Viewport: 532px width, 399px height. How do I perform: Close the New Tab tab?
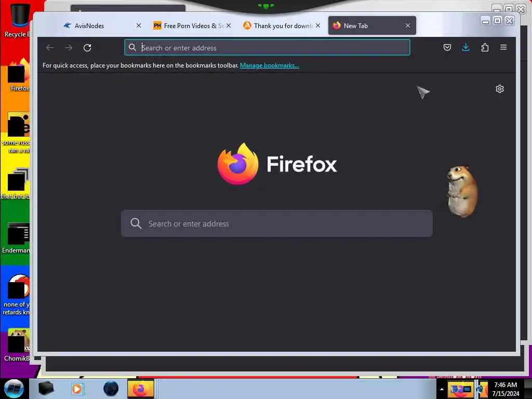(408, 26)
